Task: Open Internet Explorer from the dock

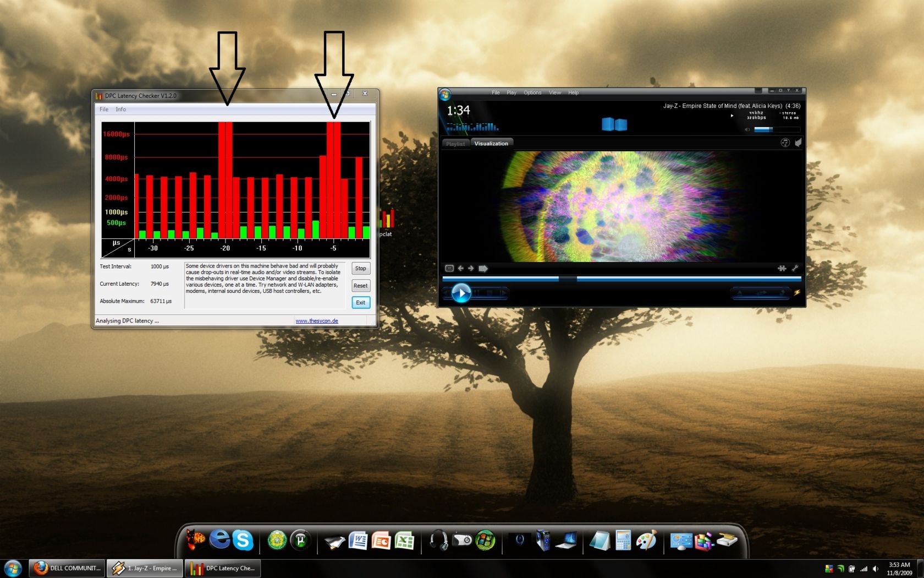Action: pyautogui.click(x=219, y=539)
